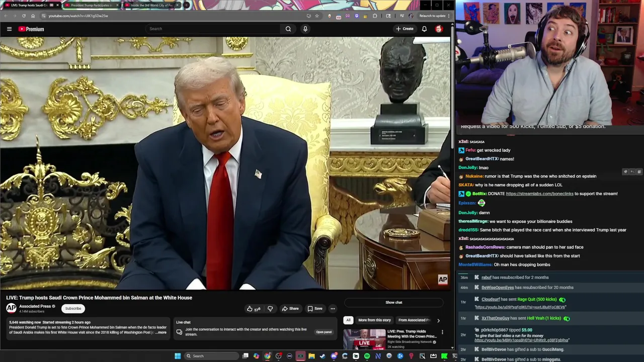Open Task View in taskbar
This screenshot has height=362, width=644.
pos(245,356)
